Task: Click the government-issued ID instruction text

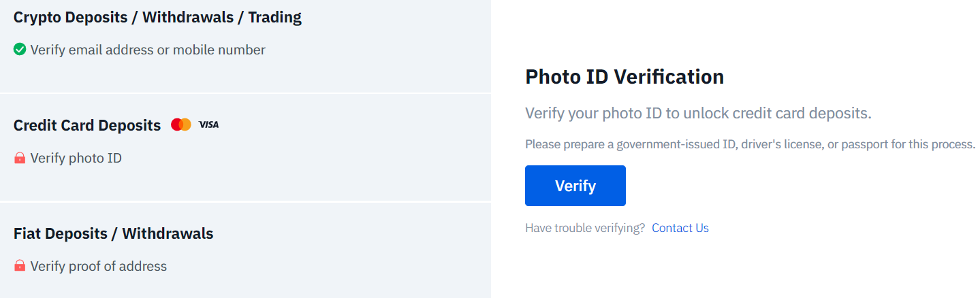Action: 750,145
